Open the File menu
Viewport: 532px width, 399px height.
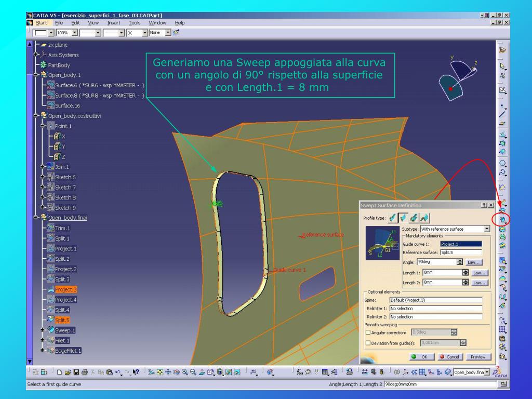[59, 23]
